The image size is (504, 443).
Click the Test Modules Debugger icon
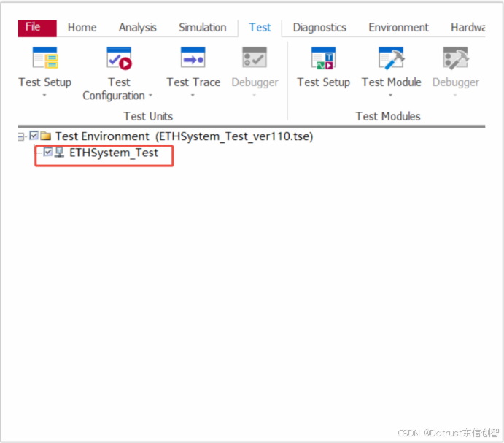(456, 58)
